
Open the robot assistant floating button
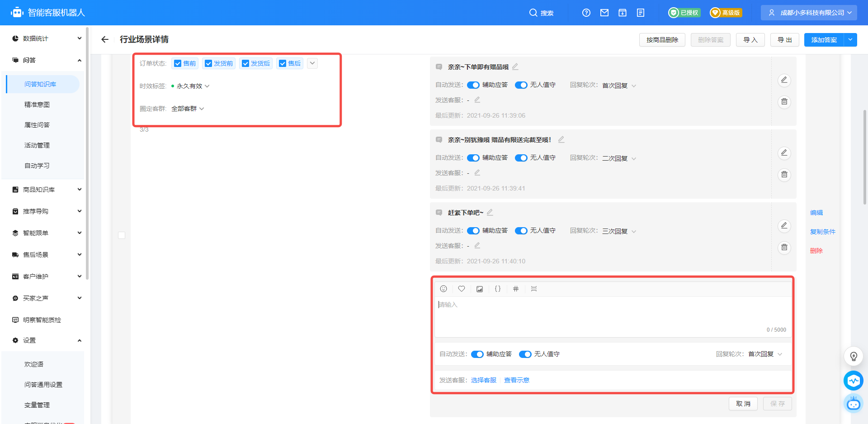coord(854,403)
